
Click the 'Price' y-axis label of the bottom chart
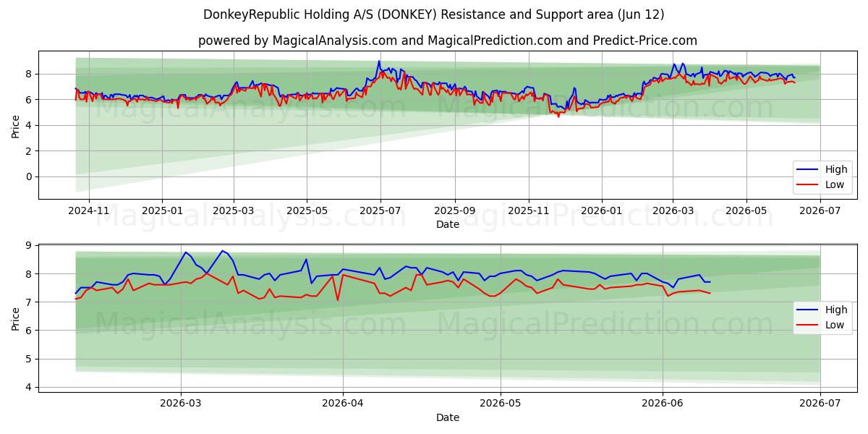(16, 318)
